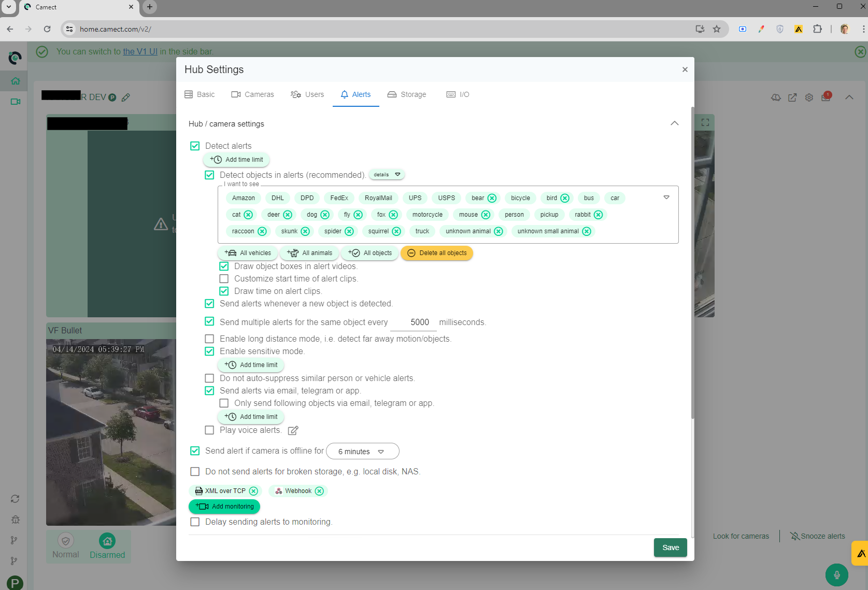Switch to the Cameras tab
The width and height of the screenshot is (868, 590).
click(252, 94)
